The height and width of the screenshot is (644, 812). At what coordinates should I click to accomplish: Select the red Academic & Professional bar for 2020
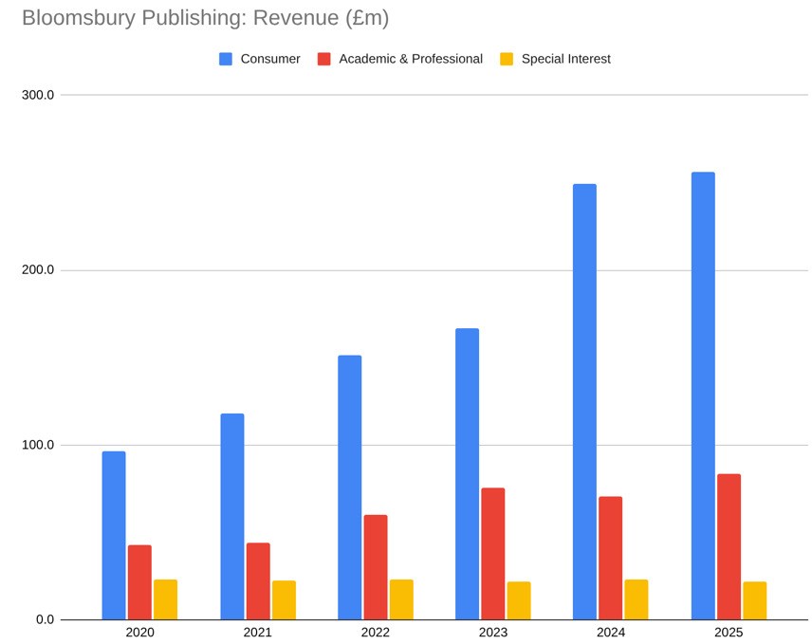[x=139, y=582]
